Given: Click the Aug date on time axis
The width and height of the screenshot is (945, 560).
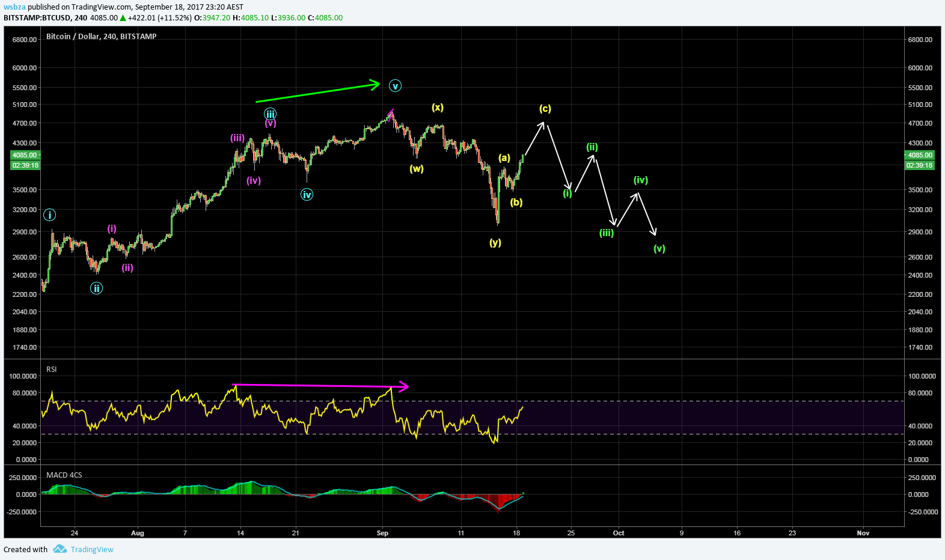Looking at the screenshot, I should [x=138, y=533].
